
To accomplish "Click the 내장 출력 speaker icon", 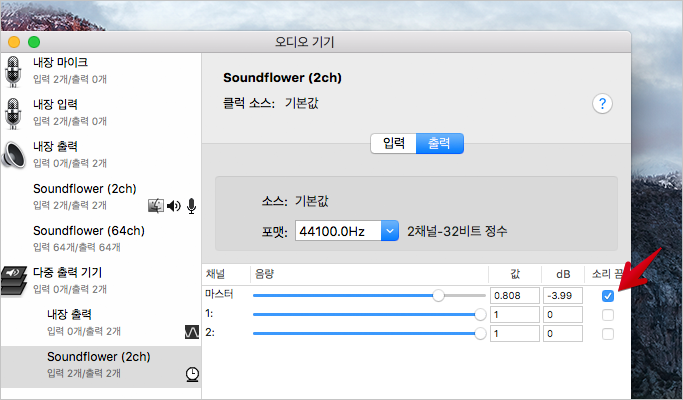I will point(14,154).
